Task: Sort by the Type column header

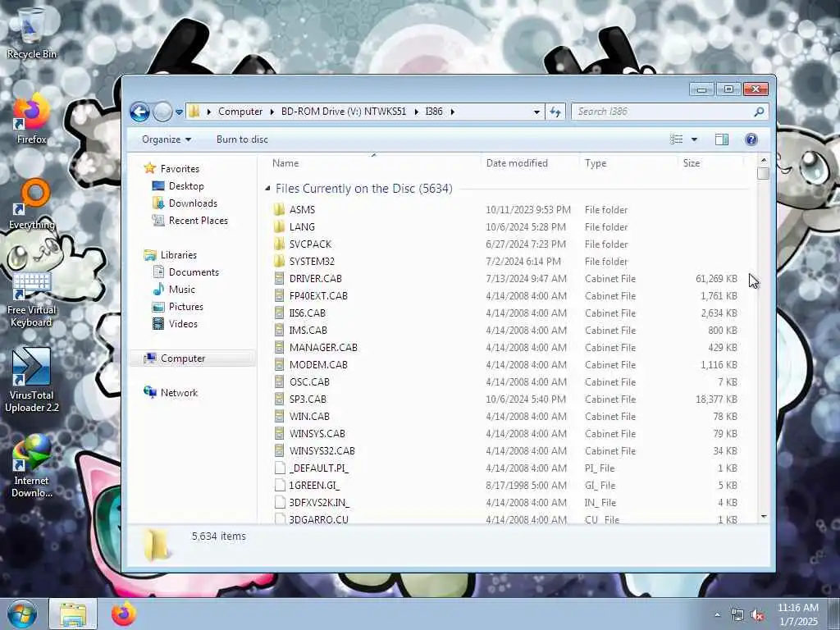Action: [596, 163]
